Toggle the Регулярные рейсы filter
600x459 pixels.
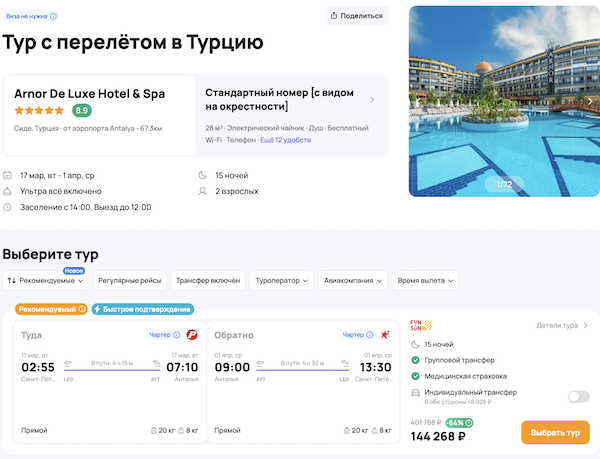coord(129,281)
